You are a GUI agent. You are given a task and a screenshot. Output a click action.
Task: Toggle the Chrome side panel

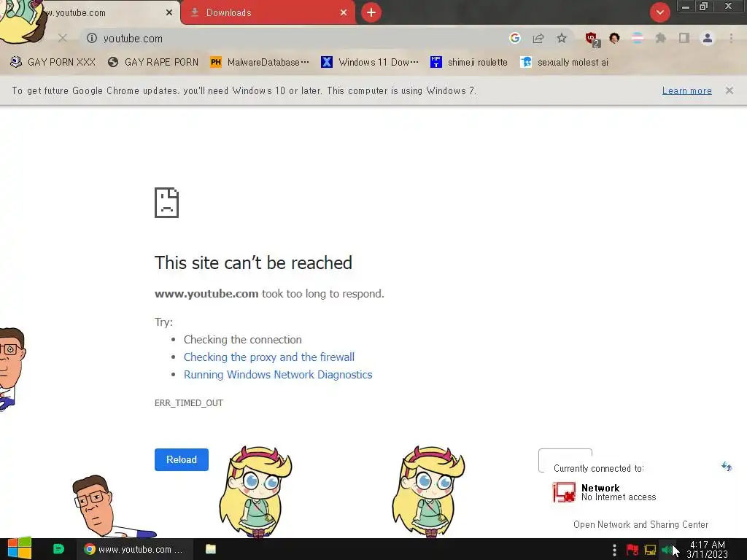click(x=684, y=38)
